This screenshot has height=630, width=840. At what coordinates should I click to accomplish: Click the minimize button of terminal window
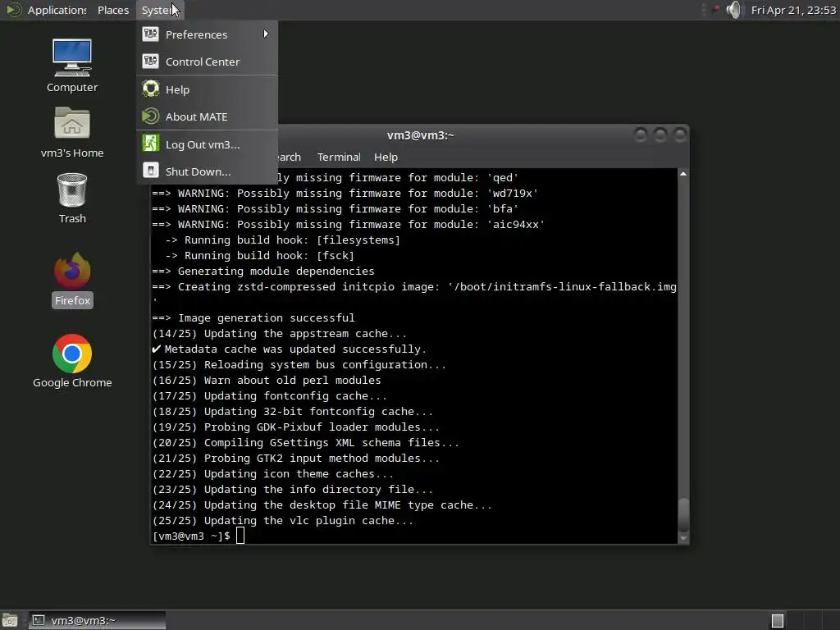tap(640, 135)
